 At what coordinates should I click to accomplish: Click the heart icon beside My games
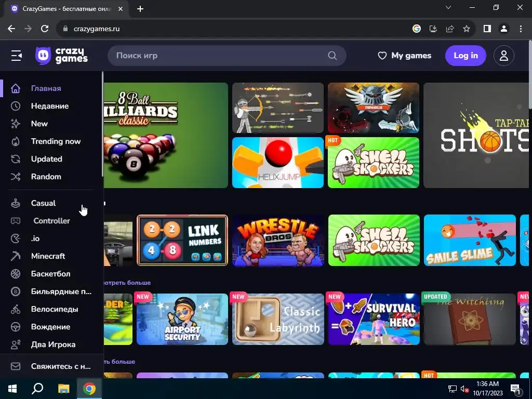pos(382,56)
